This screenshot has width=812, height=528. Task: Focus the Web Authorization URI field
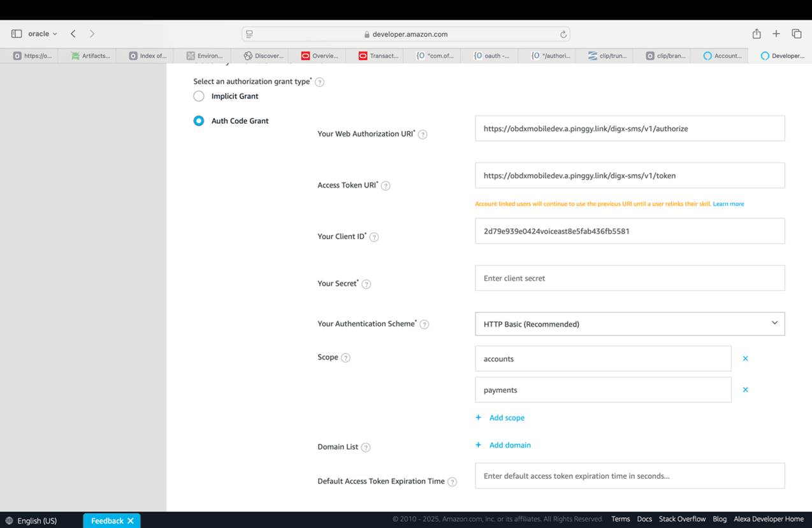point(630,128)
